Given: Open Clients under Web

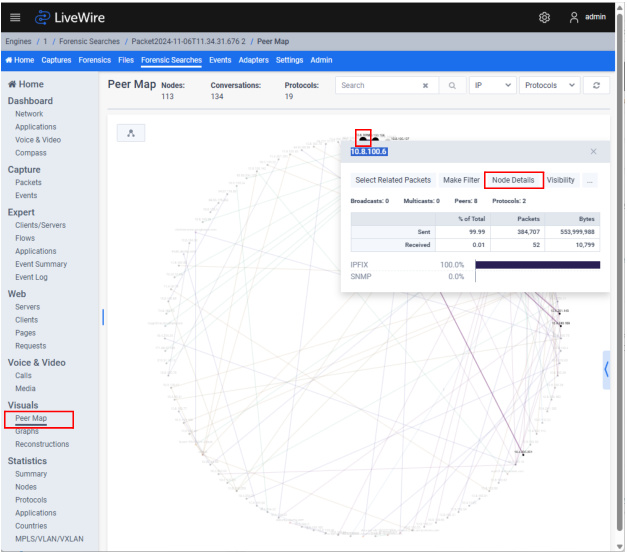Looking at the screenshot, I should (26, 320).
